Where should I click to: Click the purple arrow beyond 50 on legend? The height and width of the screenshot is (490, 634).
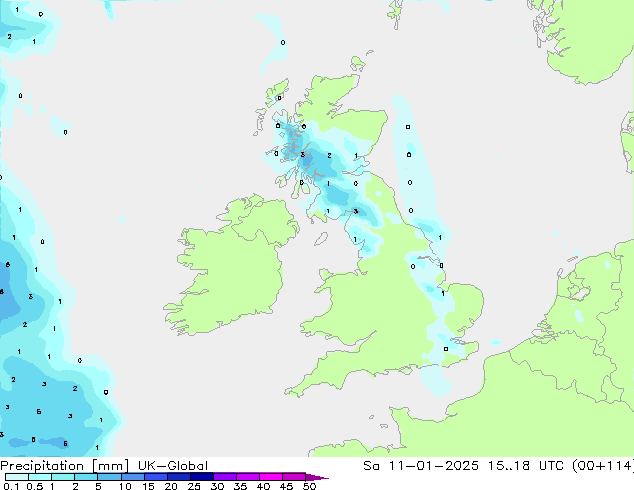[x=317, y=477]
